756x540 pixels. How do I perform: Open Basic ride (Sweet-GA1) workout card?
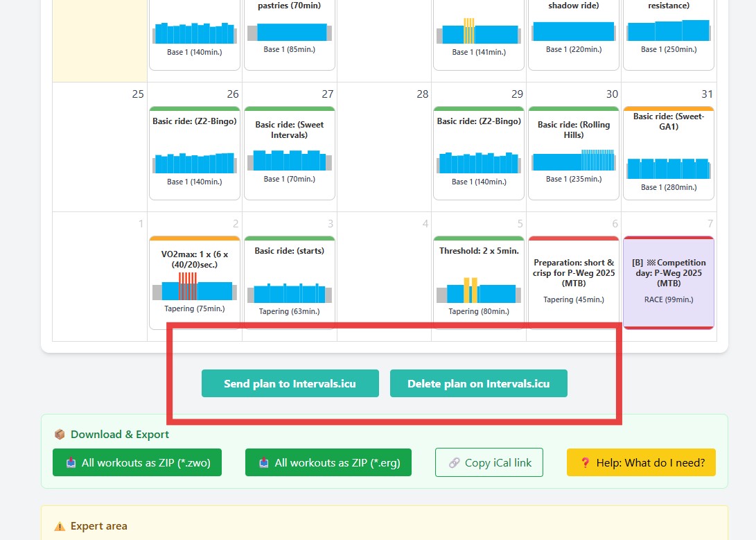668,153
